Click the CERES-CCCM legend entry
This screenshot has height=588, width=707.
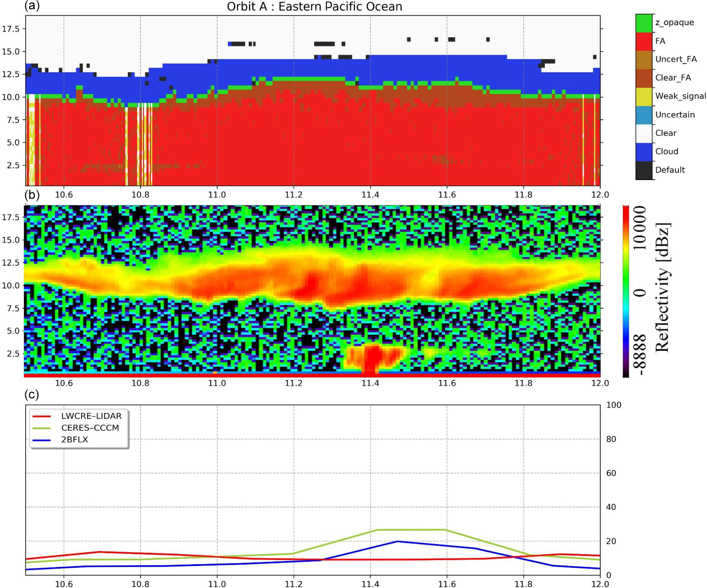[x=90, y=428]
